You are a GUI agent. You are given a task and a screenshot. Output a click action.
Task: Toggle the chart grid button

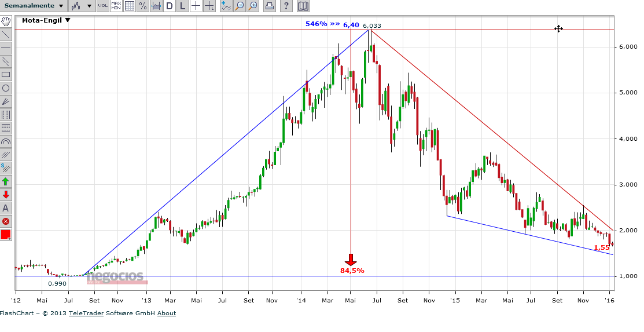pyautogui.click(x=130, y=6)
